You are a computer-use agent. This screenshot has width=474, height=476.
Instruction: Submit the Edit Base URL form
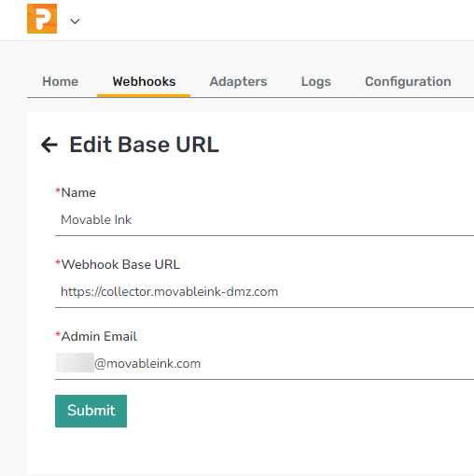coord(91,411)
